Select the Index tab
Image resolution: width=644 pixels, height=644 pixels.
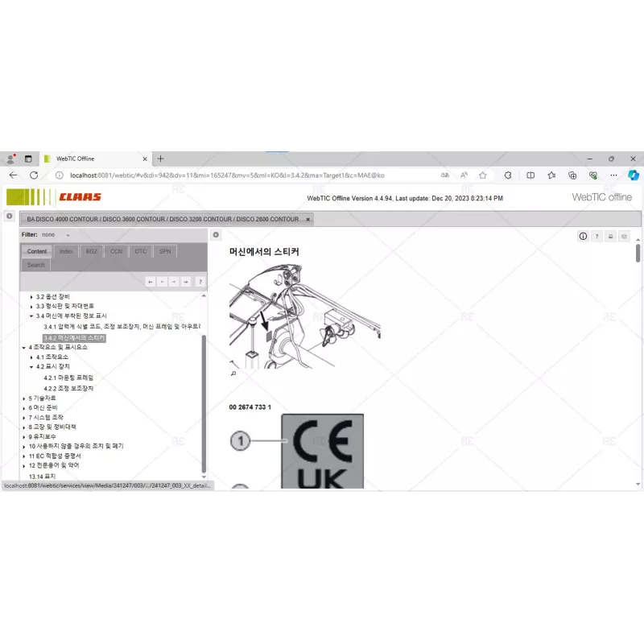point(66,251)
